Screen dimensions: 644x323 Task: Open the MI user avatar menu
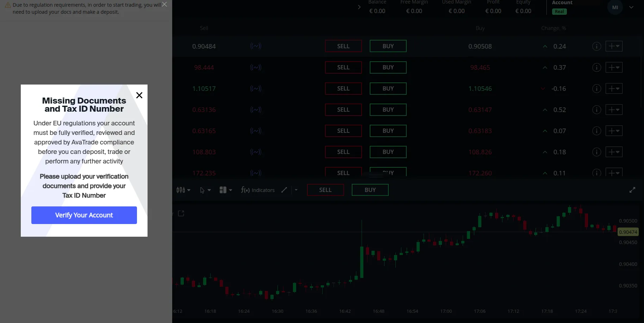(615, 7)
